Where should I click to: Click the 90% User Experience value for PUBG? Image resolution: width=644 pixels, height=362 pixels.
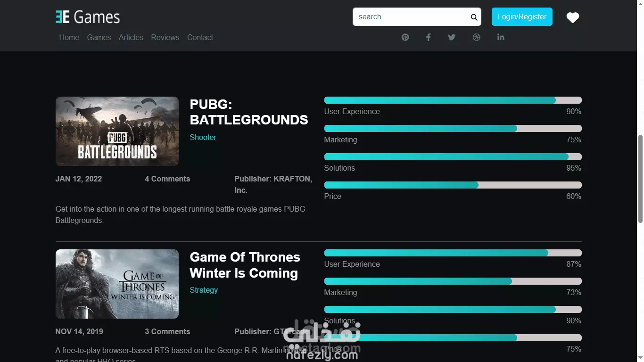tap(574, 111)
